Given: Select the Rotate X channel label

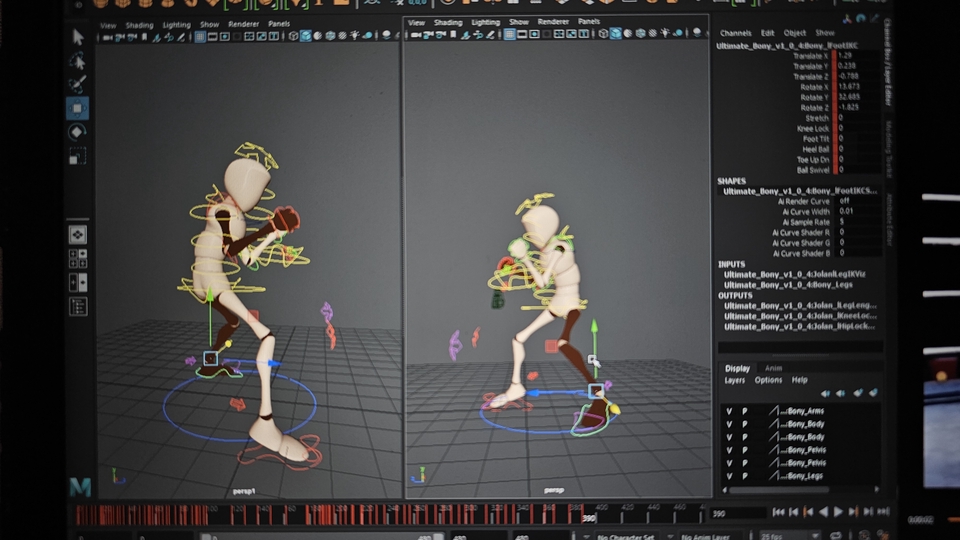Looking at the screenshot, I should coord(813,87).
